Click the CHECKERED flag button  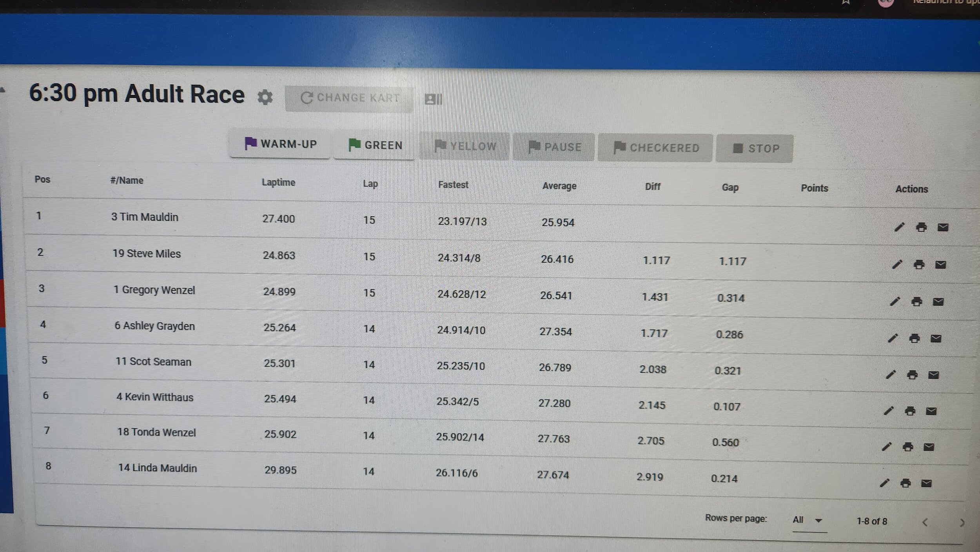[x=656, y=148]
